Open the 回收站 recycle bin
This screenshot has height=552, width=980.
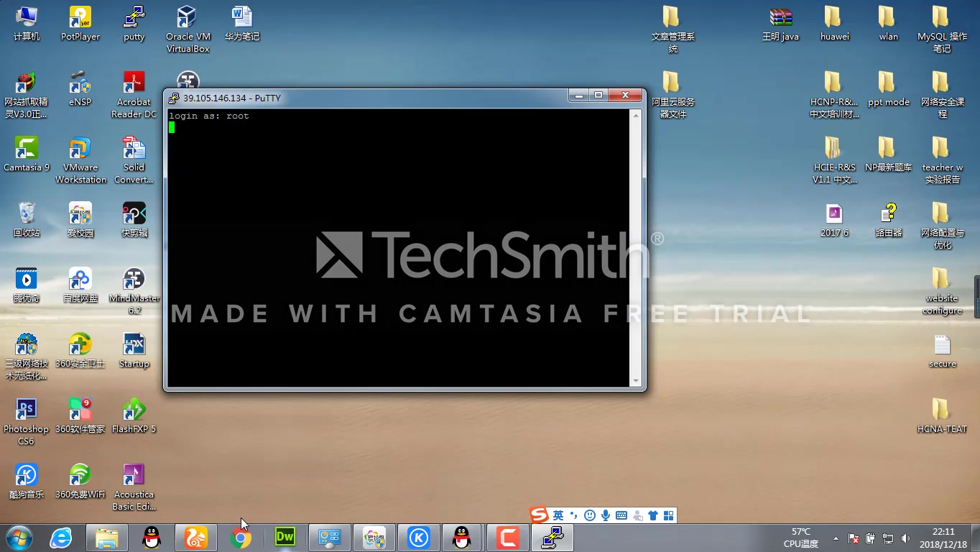pyautogui.click(x=27, y=219)
